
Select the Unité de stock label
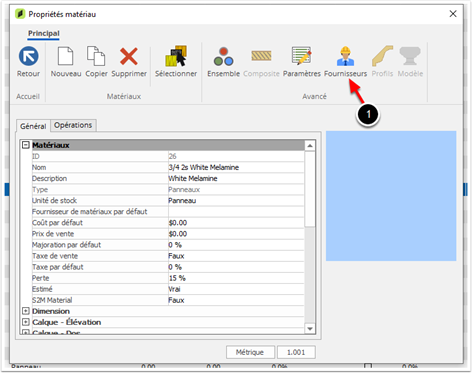[54, 200]
